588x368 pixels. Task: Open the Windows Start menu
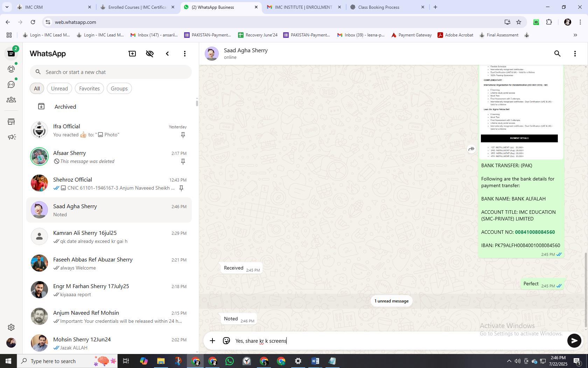tap(8, 361)
